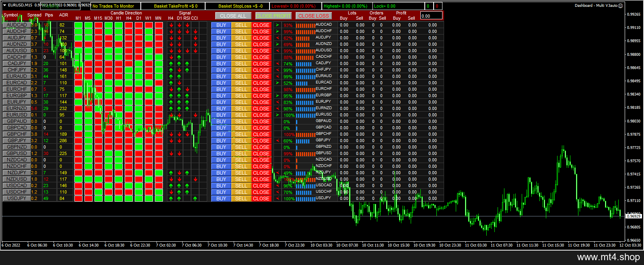Click the SELL button for NZDUSD

(x=241, y=179)
